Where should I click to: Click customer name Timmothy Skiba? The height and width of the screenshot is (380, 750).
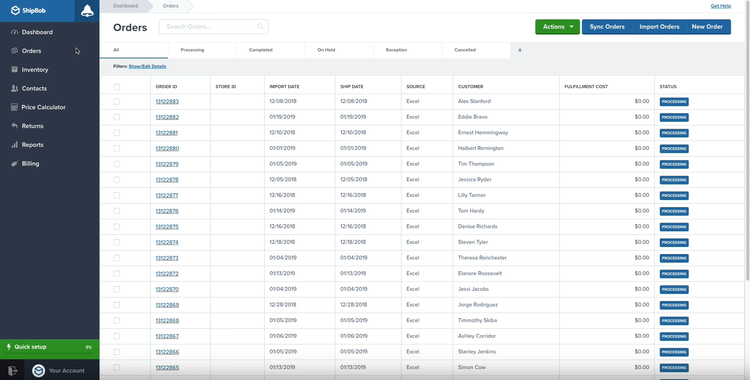tap(477, 321)
